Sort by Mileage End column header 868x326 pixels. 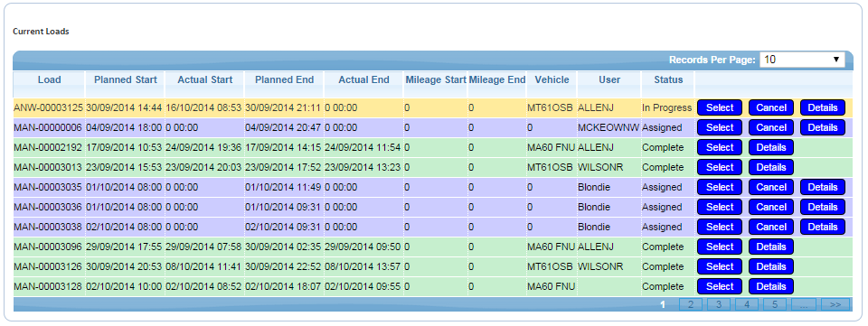point(497,80)
